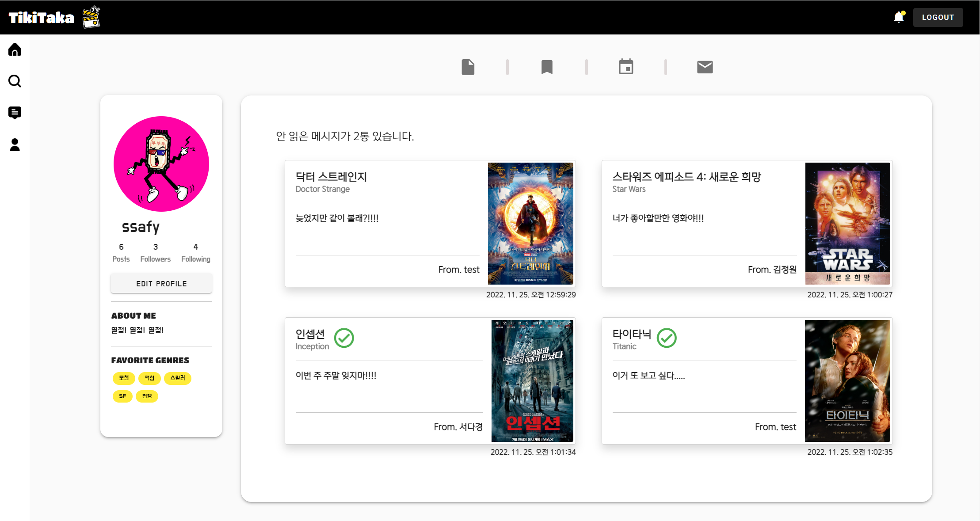Screen dimensions: 980x521
Task: Open the Star Wars poster thumbnail
Action: [x=847, y=223]
